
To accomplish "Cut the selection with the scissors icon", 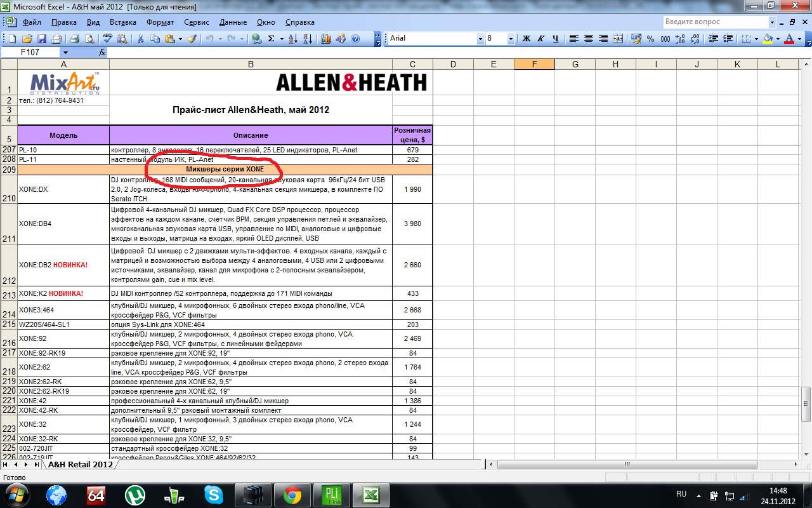I will click(x=140, y=39).
